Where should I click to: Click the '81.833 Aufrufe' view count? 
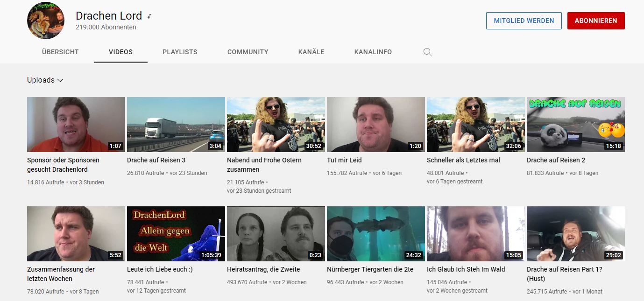point(545,173)
